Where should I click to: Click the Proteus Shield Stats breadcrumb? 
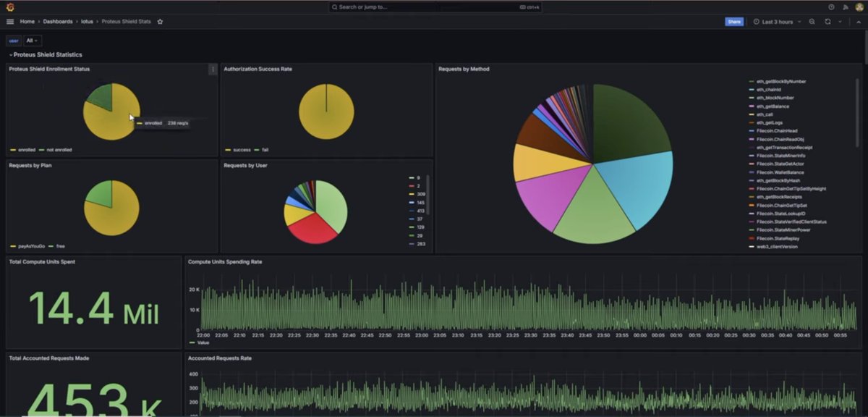[x=127, y=22]
